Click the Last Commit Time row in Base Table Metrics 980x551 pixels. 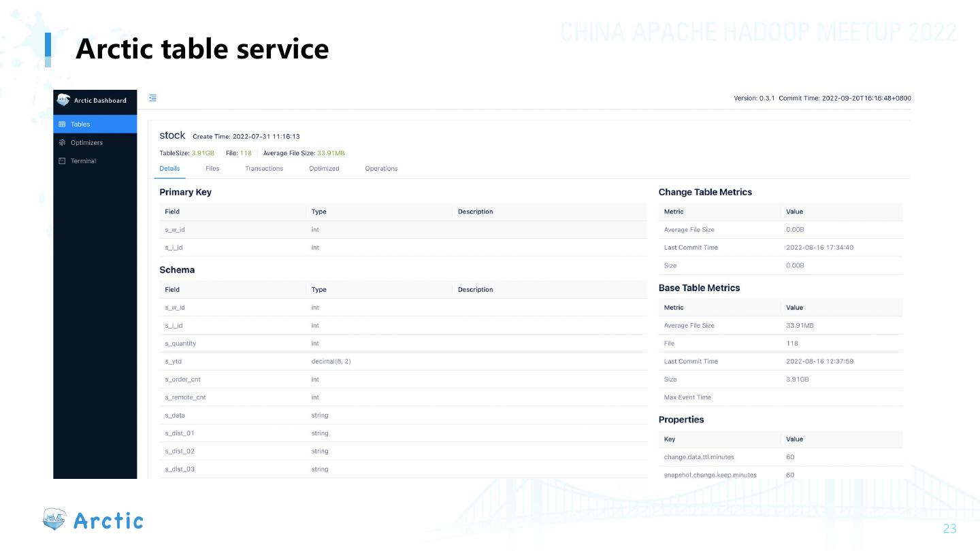[x=780, y=361]
